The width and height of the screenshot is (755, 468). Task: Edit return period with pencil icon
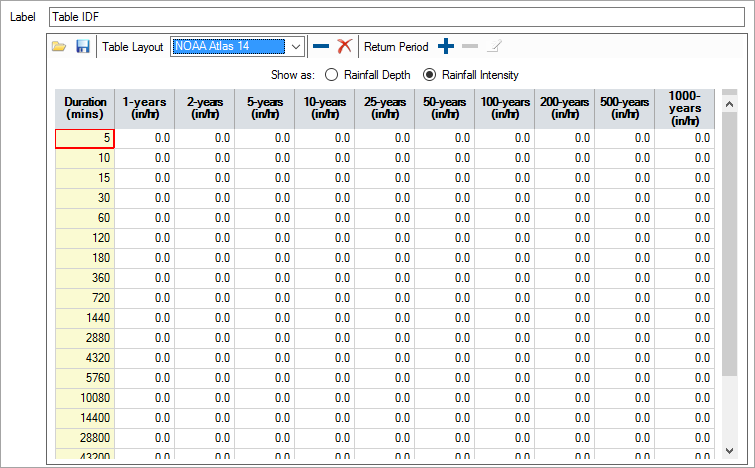point(495,47)
